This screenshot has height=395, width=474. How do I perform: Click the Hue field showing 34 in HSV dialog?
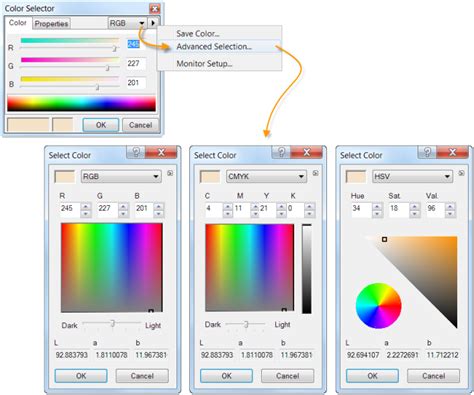(x=362, y=210)
